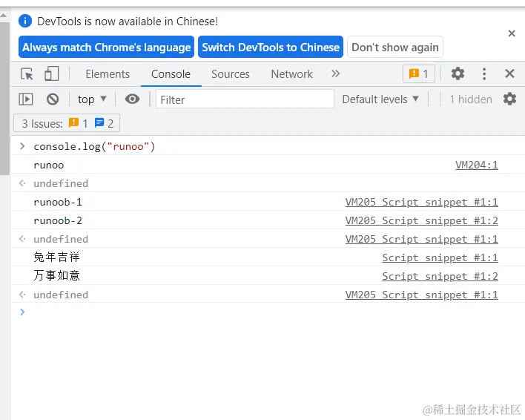This screenshot has width=525, height=420.
Task: Click the blue info icon in infobar
Action: point(25,21)
